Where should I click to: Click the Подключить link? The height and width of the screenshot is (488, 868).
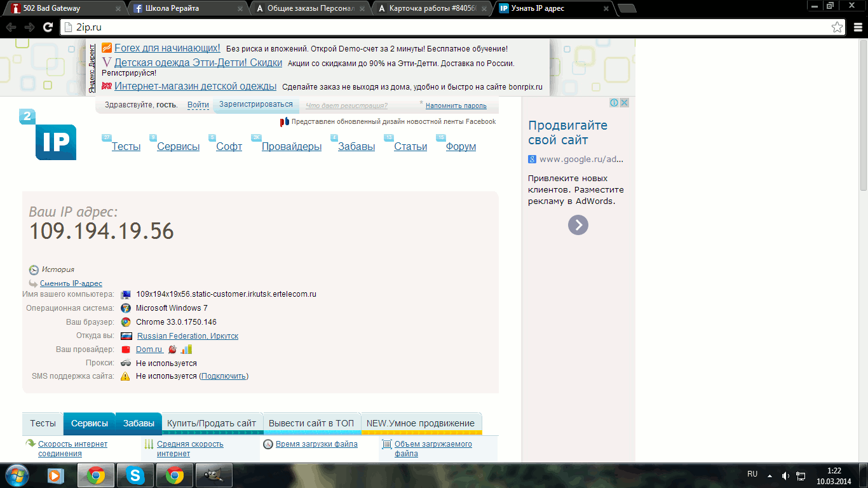[224, 376]
